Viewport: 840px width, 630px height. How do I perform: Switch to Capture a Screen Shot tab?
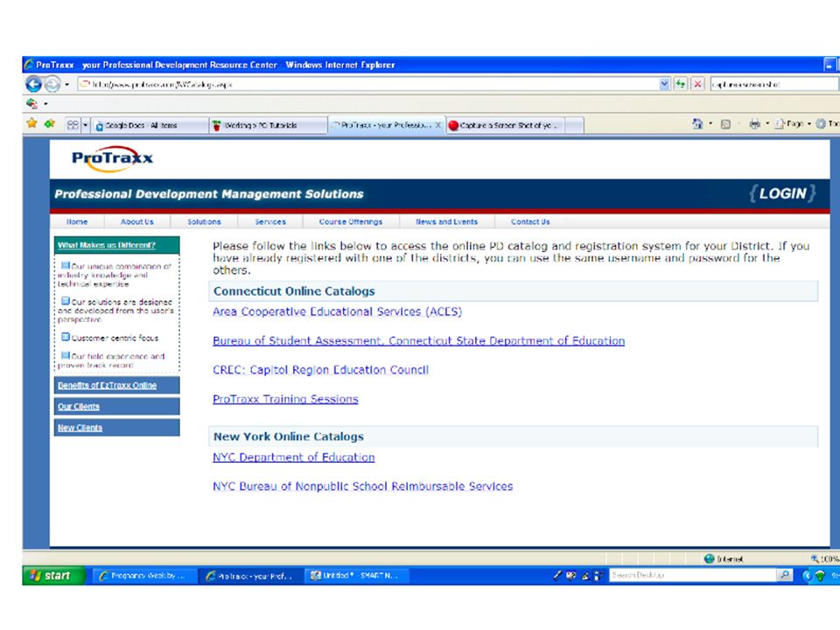505,125
